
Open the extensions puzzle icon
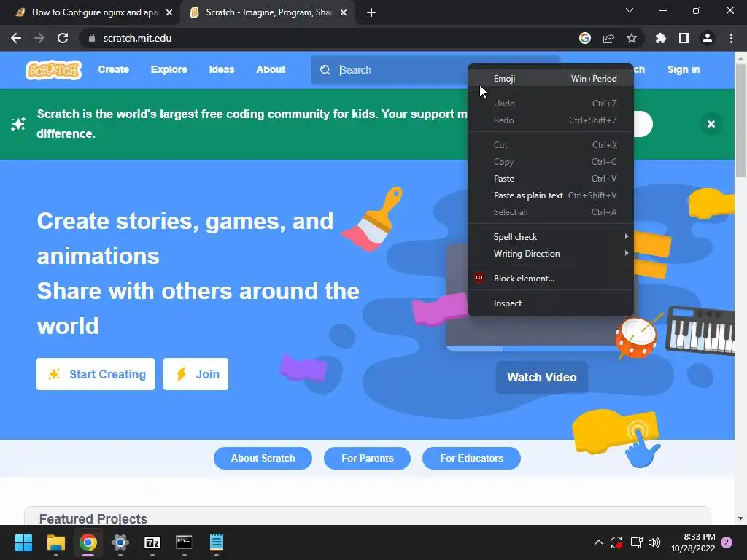point(661,38)
